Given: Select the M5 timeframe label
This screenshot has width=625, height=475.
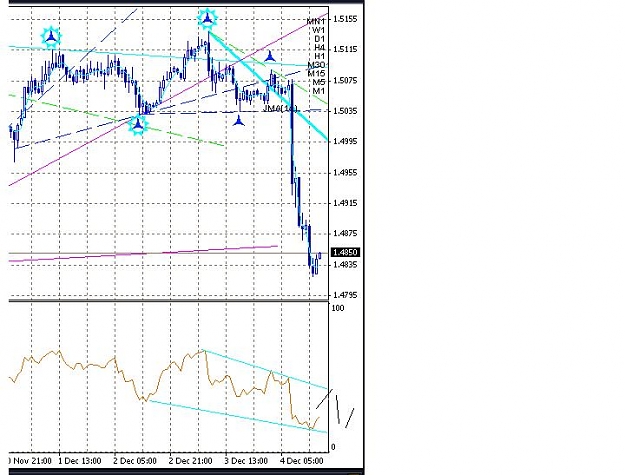Looking at the screenshot, I should 318,82.
